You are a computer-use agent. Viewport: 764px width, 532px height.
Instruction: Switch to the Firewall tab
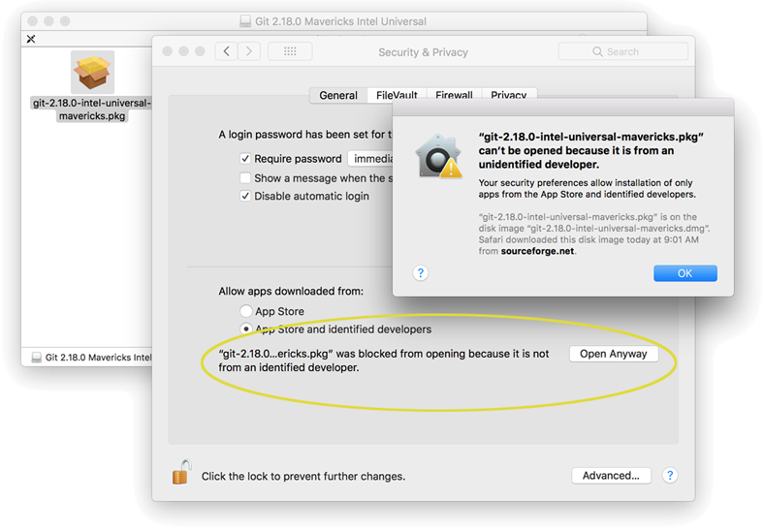(x=454, y=95)
